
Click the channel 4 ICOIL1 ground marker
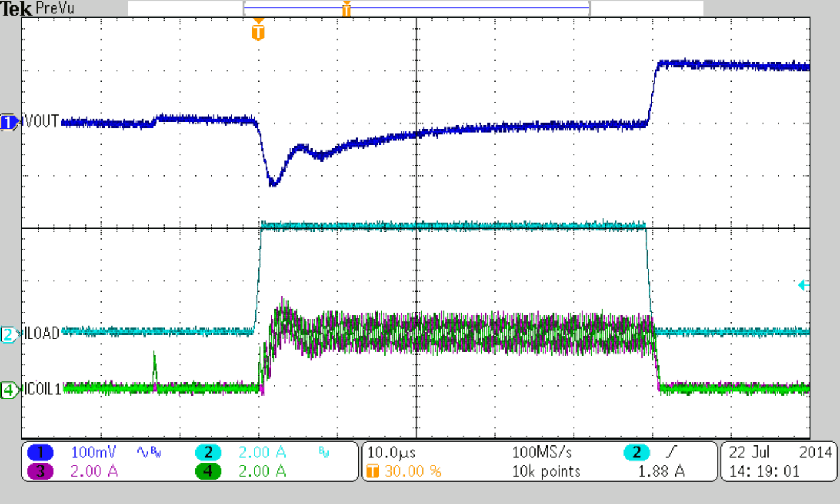9,390
